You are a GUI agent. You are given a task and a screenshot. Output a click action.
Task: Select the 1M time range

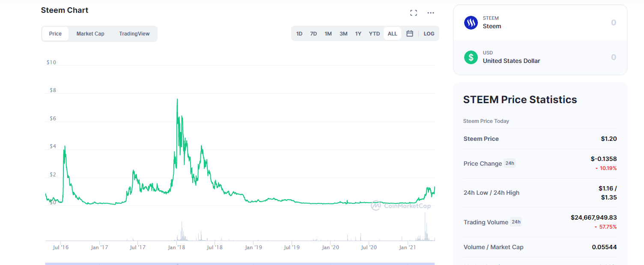click(328, 34)
